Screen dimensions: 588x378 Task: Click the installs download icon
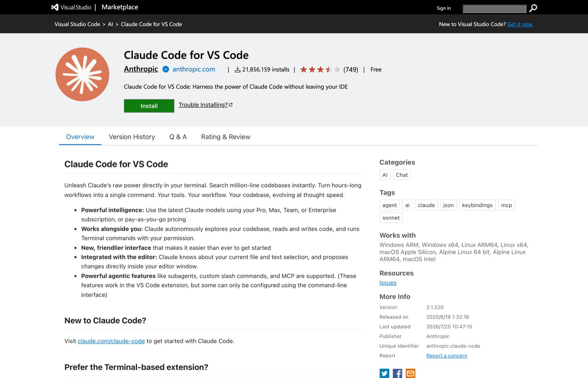[238, 69]
